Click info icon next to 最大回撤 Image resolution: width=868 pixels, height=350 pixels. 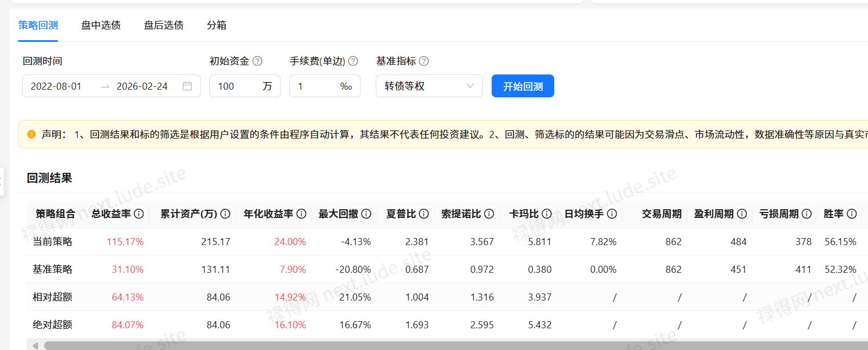[x=366, y=214]
